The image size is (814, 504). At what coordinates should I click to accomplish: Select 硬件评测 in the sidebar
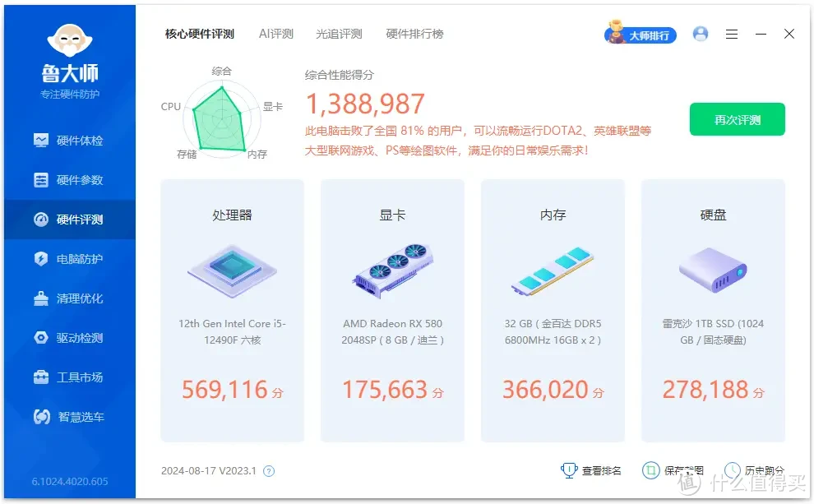click(70, 220)
